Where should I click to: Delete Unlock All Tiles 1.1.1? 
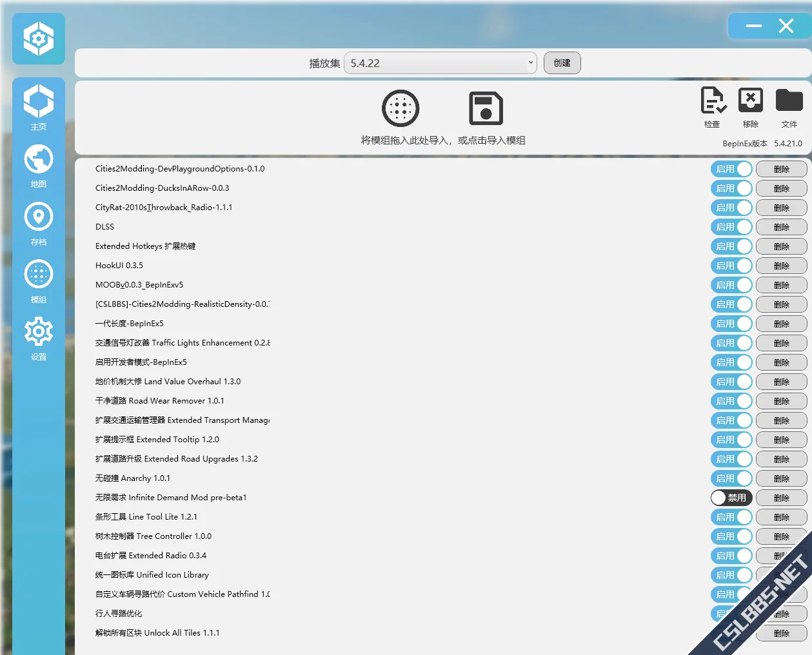pyautogui.click(x=782, y=633)
